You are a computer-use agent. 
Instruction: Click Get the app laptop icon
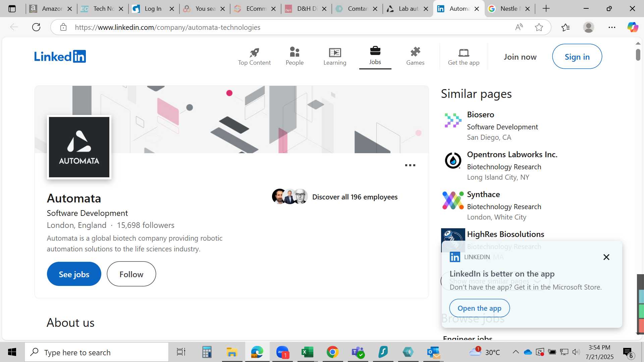[x=464, y=53]
